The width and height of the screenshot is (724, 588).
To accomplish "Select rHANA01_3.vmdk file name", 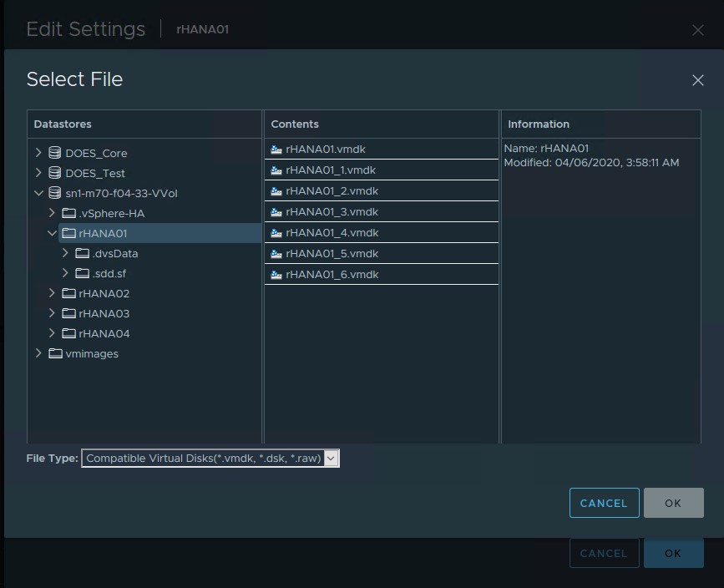I will click(x=332, y=211).
